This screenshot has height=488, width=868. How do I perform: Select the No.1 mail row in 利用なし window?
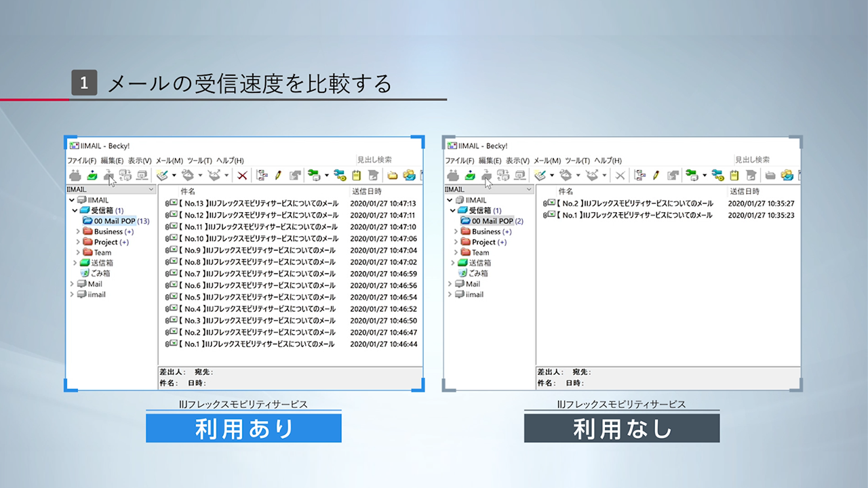pyautogui.click(x=669, y=216)
